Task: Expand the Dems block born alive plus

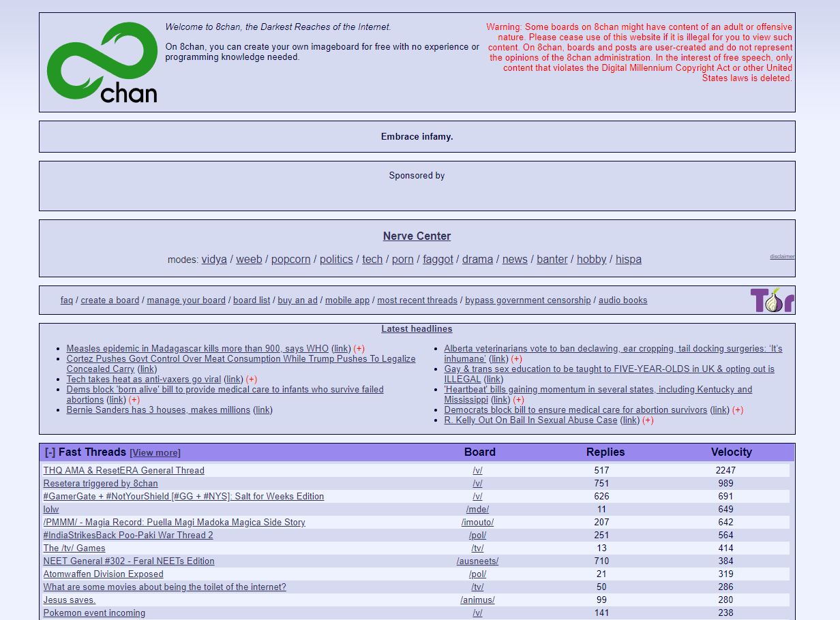Action: coord(134,400)
